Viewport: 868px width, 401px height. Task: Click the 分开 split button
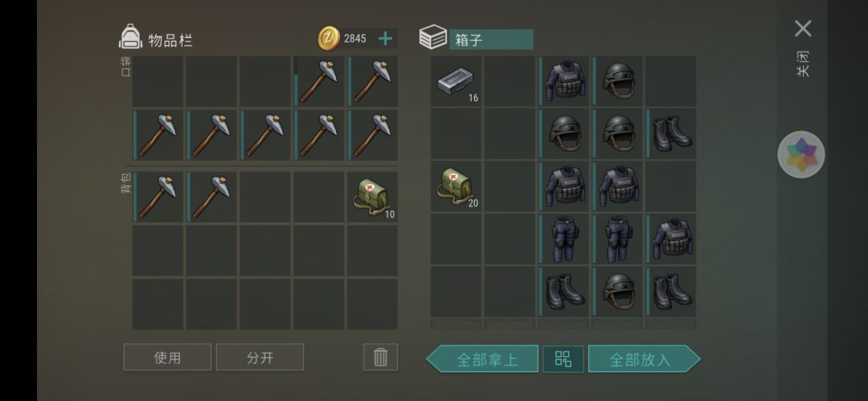tap(260, 358)
